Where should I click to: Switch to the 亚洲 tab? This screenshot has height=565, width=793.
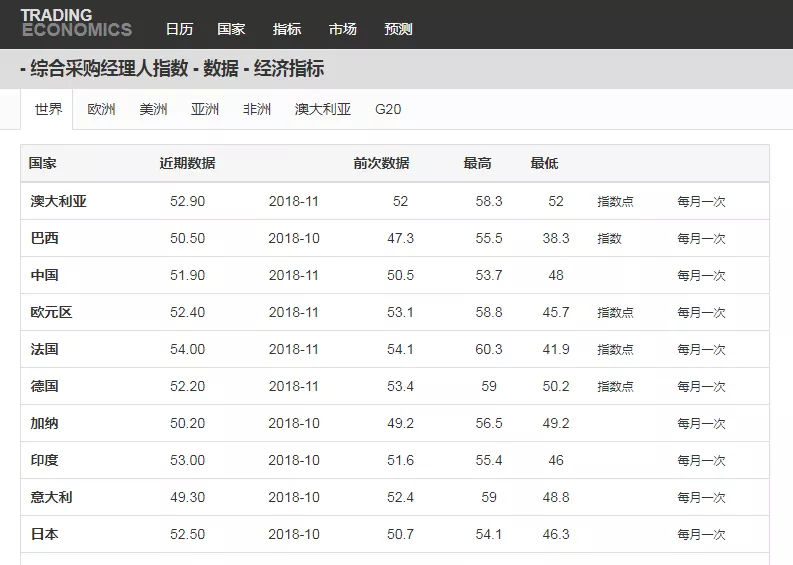[205, 109]
